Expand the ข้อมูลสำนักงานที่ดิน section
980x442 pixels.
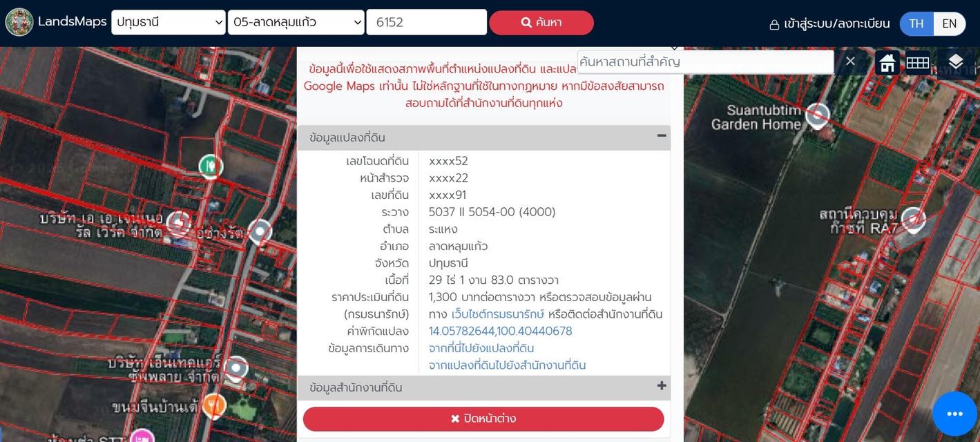(x=661, y=386)
